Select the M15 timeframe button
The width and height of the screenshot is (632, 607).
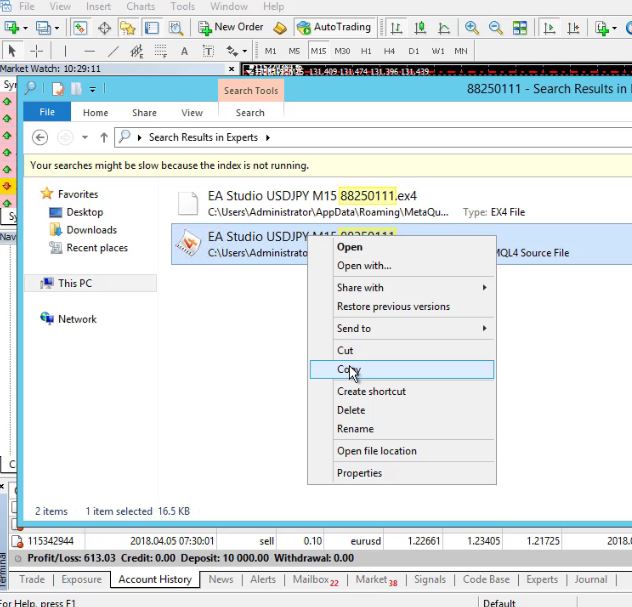[x=318, y=51]
